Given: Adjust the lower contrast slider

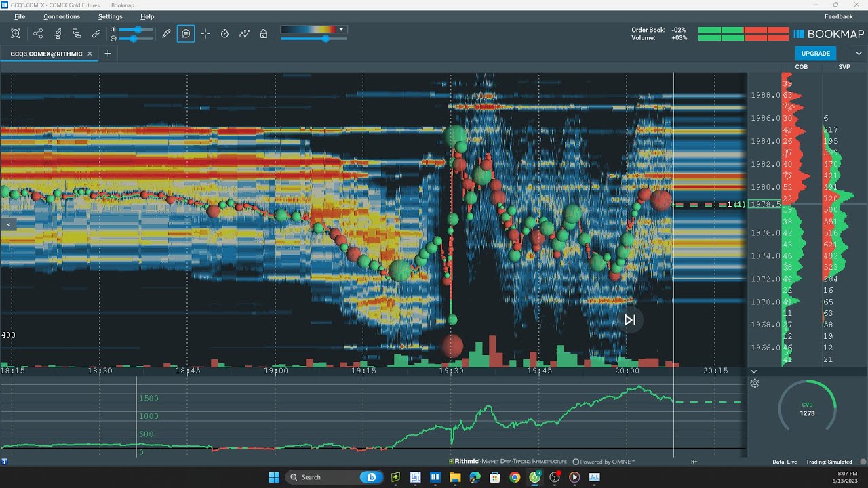Looking at the screenshot, I should click(134, 39).
